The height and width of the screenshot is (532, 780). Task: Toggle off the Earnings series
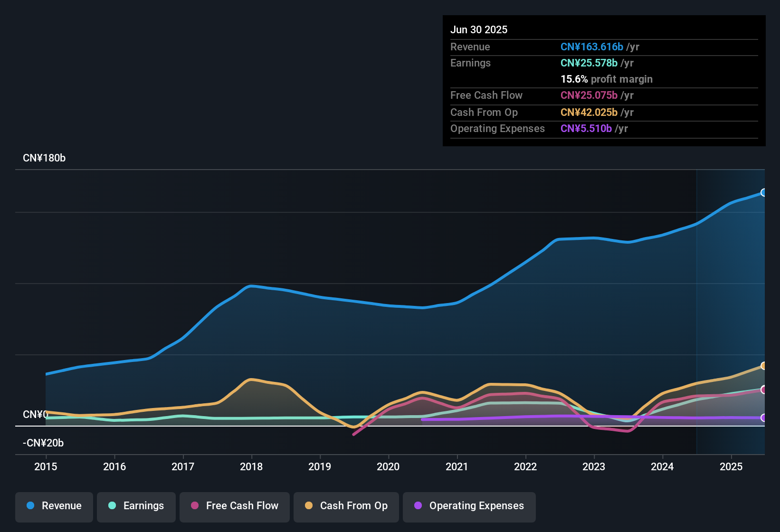pos(136,506)
